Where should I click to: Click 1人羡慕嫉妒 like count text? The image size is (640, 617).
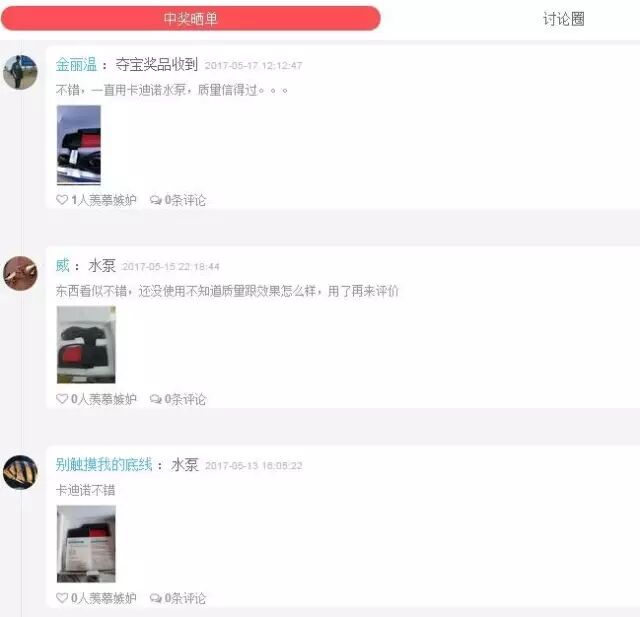point(104,200)
